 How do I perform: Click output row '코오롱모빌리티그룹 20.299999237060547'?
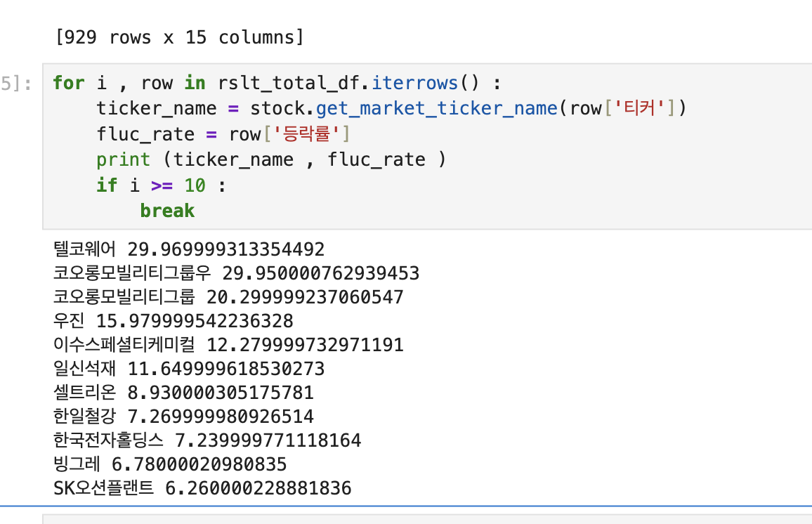(228, 297)
